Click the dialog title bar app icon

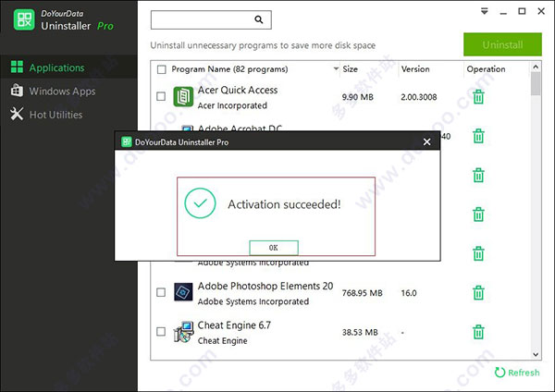[x=127, y=141]
